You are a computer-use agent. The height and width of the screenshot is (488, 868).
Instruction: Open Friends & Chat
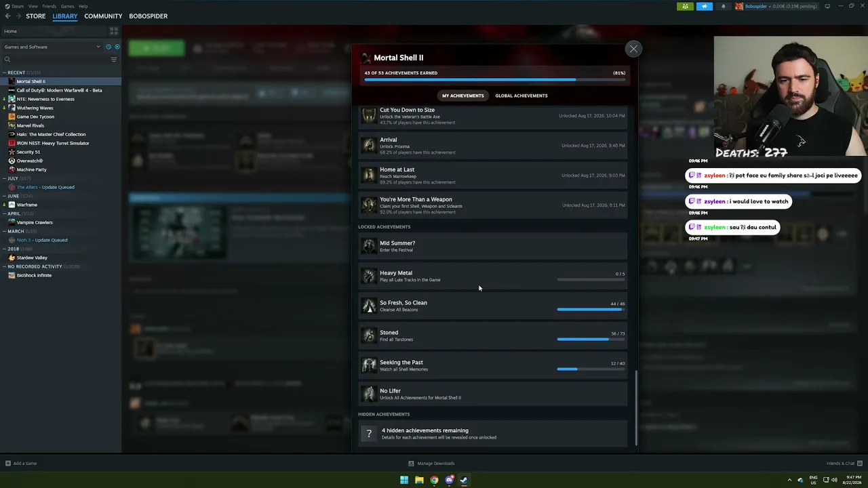tap(844, 464)
